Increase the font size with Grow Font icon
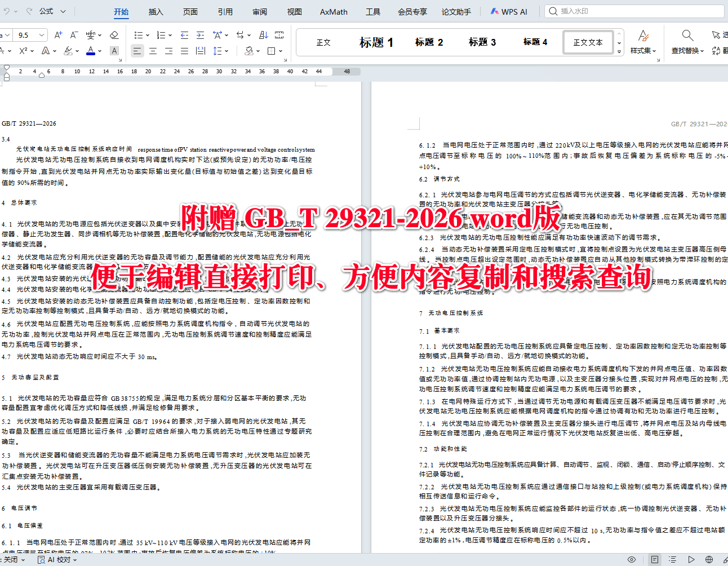Viewport: 728px width, 566px height. pyautogui.click(x=58, y=35)
